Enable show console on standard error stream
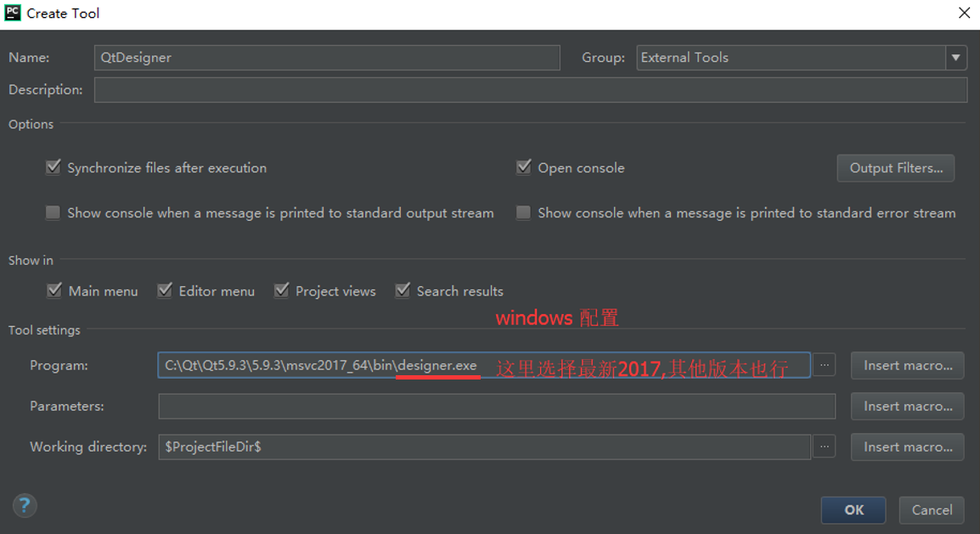 (524, 213)
